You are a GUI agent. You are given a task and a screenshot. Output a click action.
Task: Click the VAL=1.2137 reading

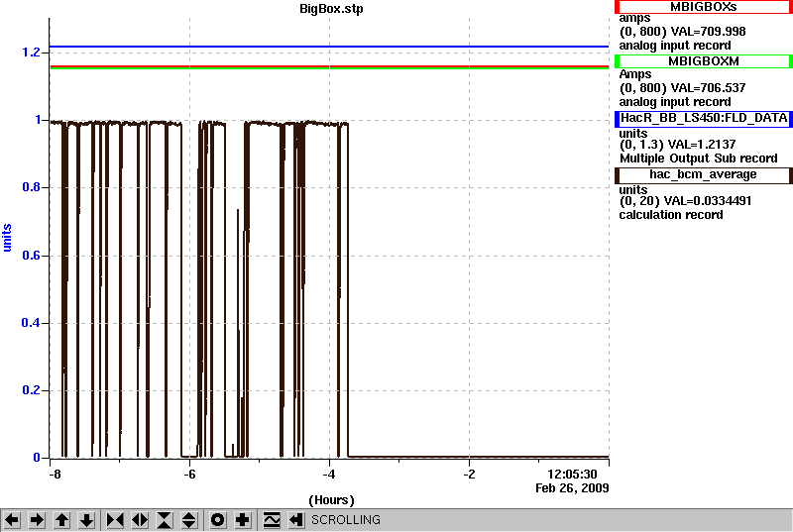(x=702, y=145)
